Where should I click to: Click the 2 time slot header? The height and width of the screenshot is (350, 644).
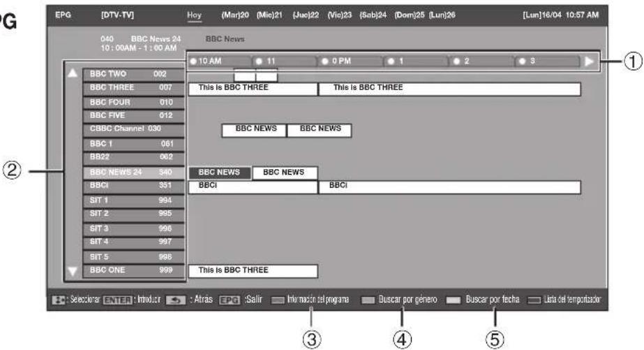[482, 61]
